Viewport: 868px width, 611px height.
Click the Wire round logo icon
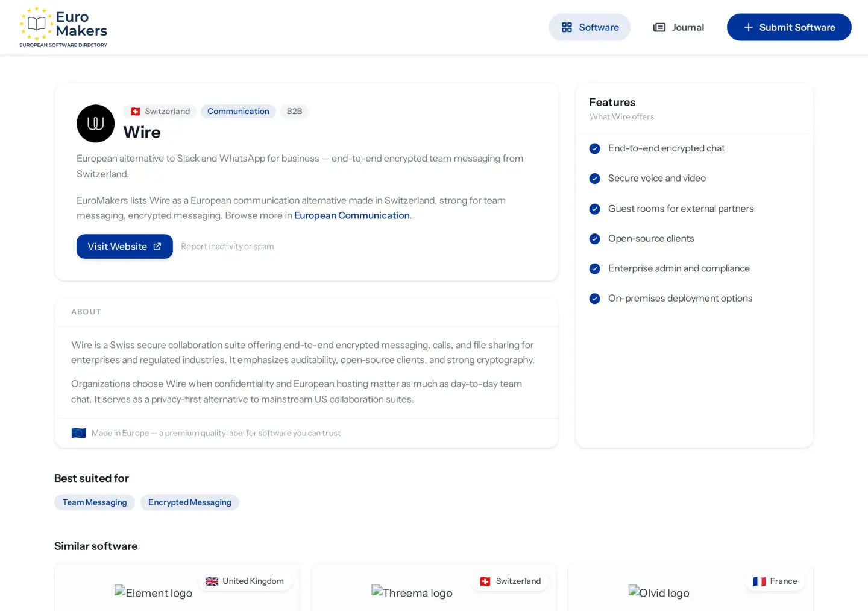pos(95,124)
